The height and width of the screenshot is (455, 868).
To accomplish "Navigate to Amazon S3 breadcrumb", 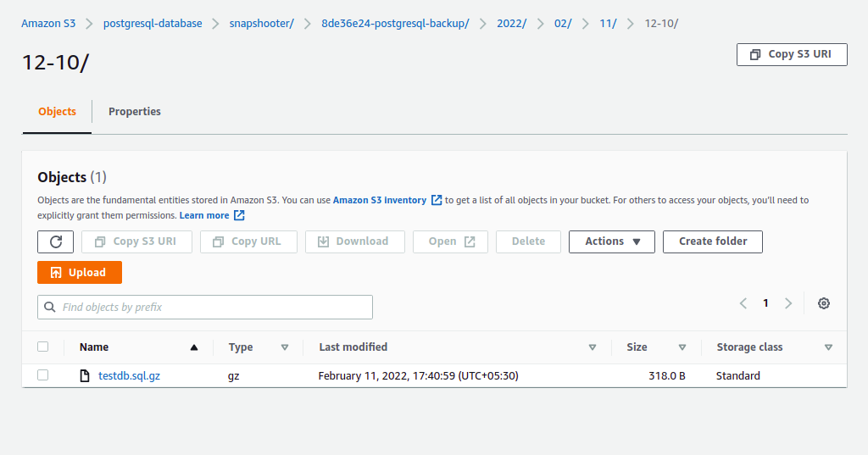I will [x=48, y=24].
